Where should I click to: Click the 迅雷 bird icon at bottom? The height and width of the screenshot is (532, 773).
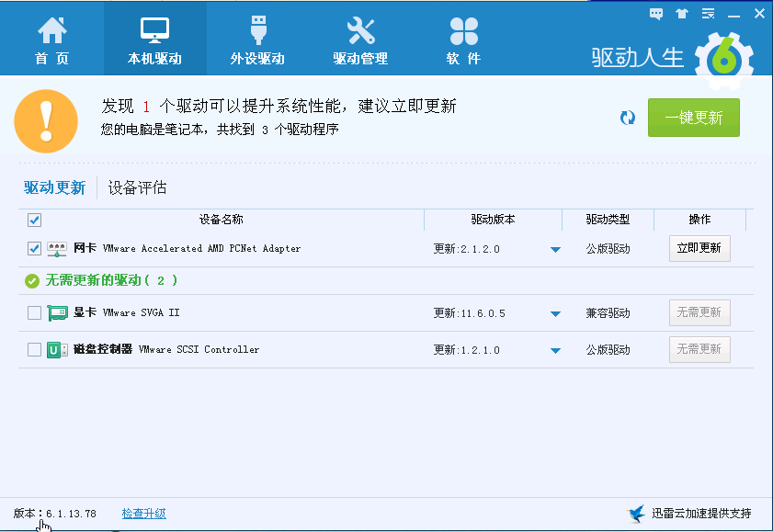click(636, 514)
